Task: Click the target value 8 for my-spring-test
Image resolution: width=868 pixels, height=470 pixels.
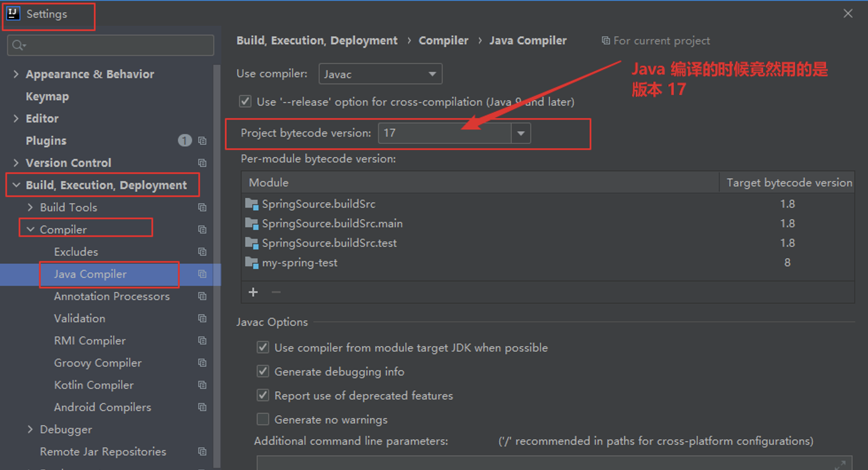Action: tap(787, 262)
